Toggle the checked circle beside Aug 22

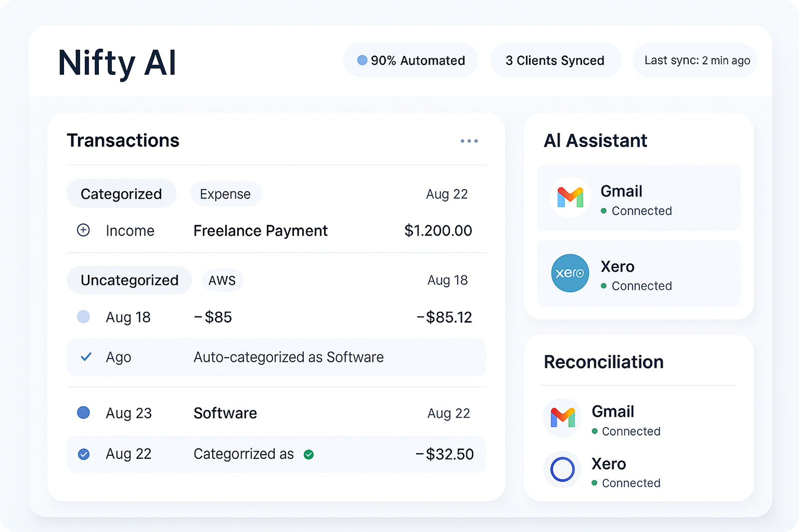tap(84, 454)
